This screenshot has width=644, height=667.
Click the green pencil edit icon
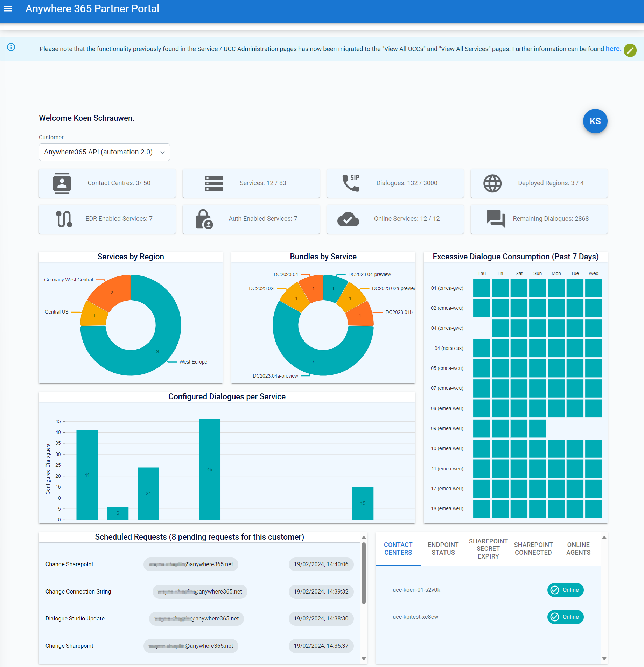point(630,50)
